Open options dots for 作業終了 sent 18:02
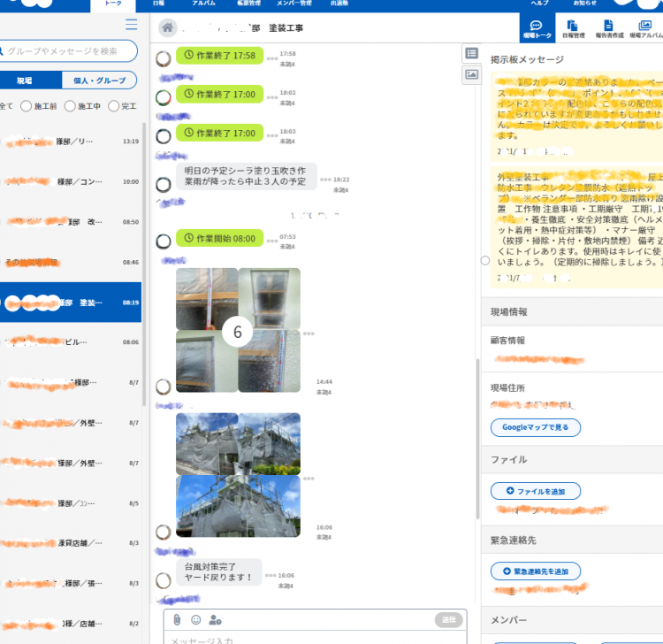Viewport: 663px width, 644px height. tap(272, 97)
